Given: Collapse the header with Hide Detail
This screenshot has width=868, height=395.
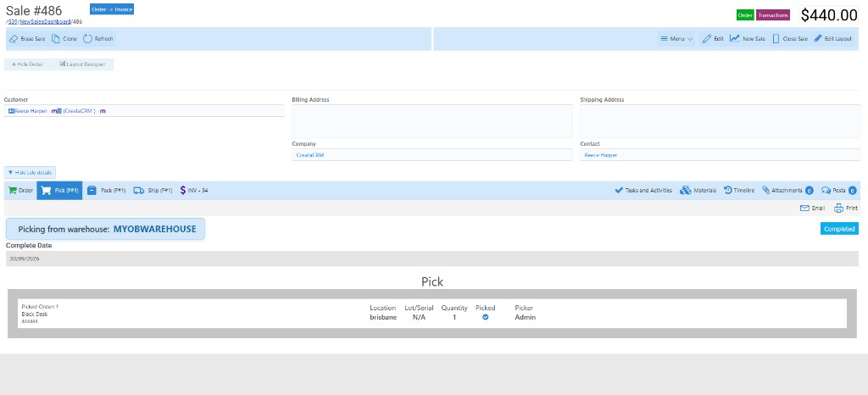Looking at the screenshot, I should 27,64.
